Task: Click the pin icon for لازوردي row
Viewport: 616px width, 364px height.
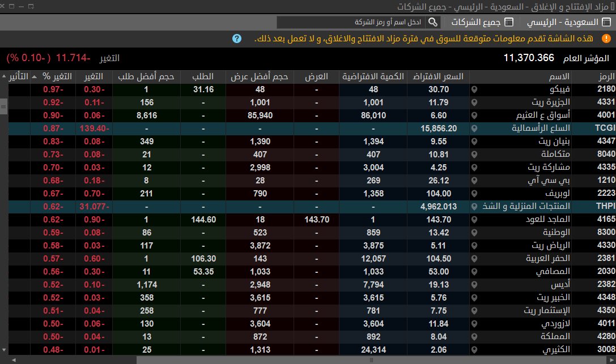Action: point(474,324)
